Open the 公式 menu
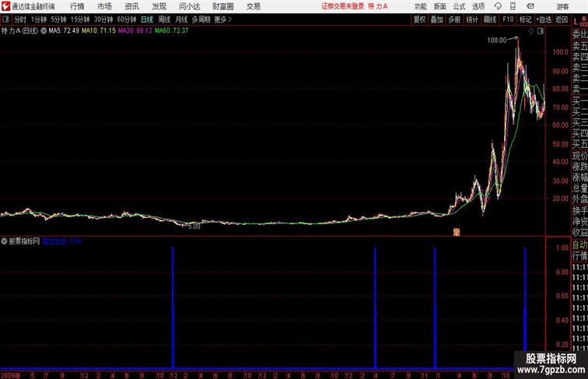The image size is (588, 379). click(459, 6)
